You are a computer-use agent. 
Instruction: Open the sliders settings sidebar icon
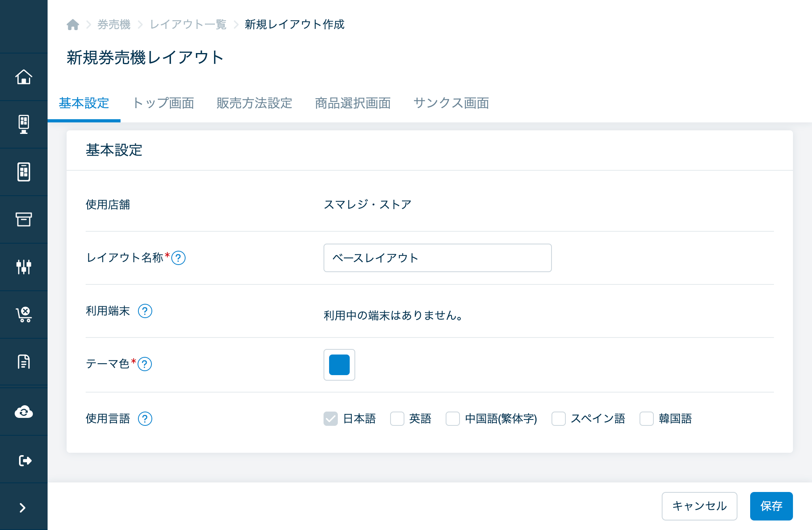[24, 267]
